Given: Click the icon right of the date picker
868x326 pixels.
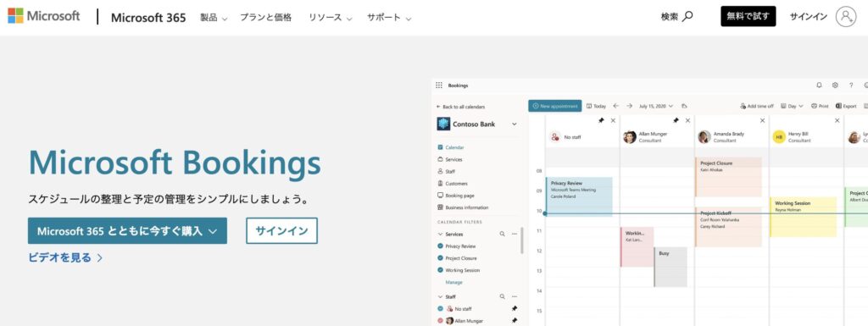Looking at the screenshot, I should point(685,106).
